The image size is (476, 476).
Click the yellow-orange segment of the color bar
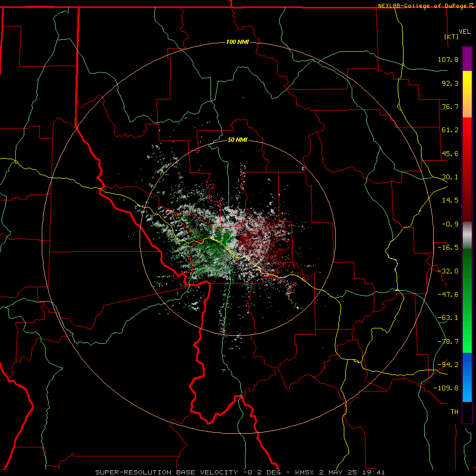coord(467,94)
